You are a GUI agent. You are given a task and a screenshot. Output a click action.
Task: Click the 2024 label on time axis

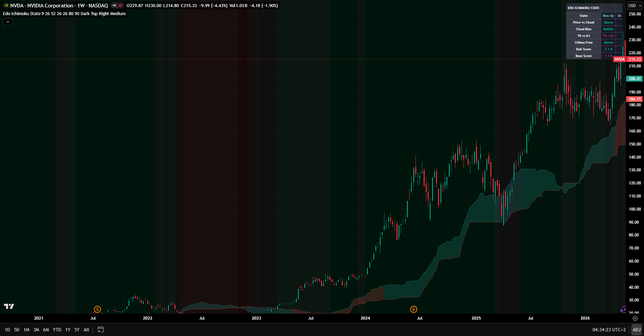[365, 318]
